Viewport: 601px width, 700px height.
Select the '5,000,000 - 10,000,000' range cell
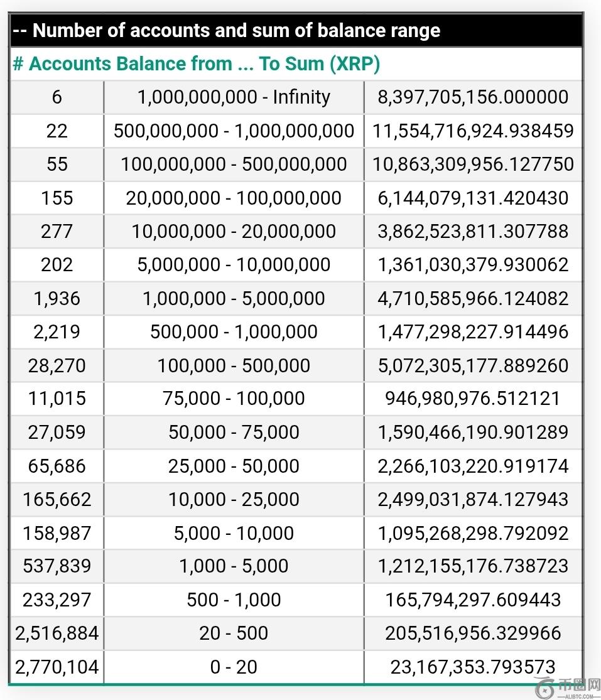[x=234, y=265]
